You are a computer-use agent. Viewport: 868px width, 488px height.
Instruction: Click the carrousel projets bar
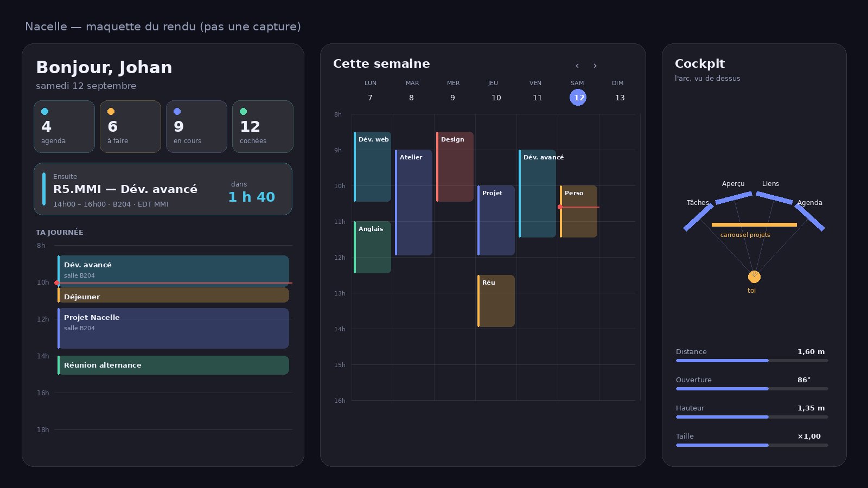click(x=754, y=224)
